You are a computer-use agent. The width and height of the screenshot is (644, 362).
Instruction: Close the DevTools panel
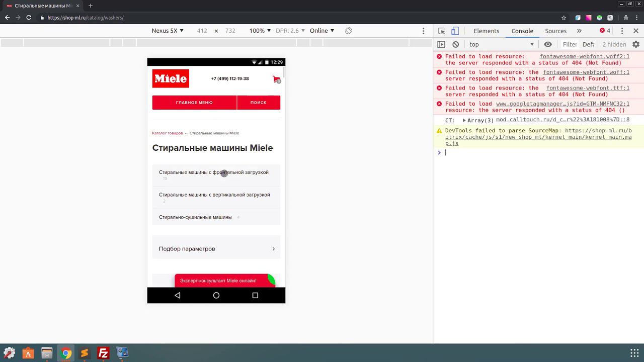(636, 31)
